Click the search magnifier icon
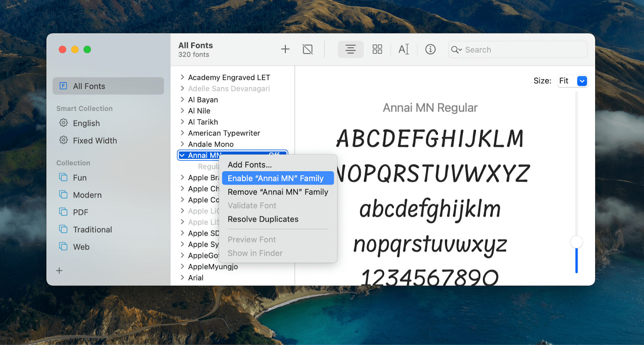This screenshot has height=345, width=644. pyautogui.click(x=456, y=50)
